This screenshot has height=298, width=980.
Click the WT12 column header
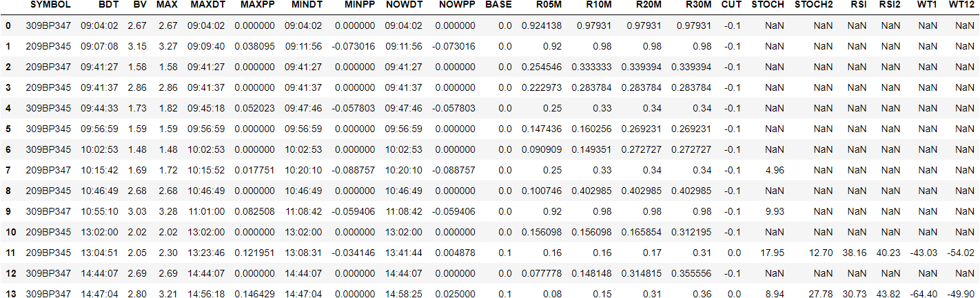tap(961, 5)
